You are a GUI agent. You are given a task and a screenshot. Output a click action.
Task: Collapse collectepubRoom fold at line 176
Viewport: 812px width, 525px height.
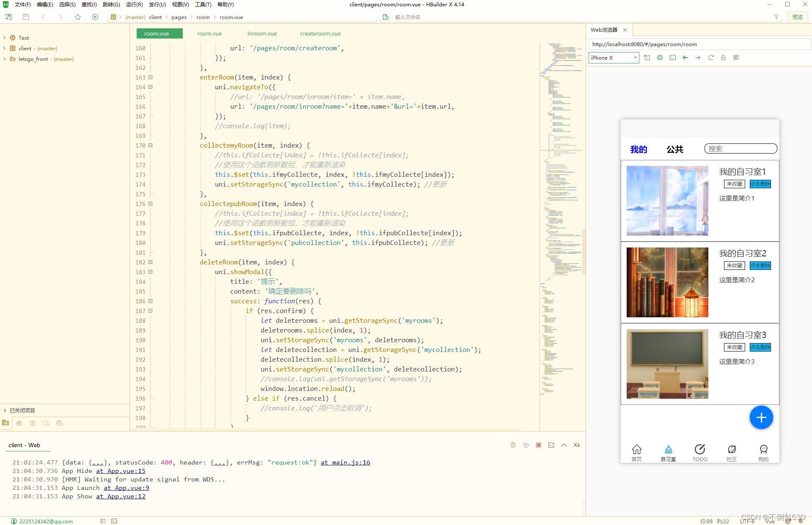(150, 204)
